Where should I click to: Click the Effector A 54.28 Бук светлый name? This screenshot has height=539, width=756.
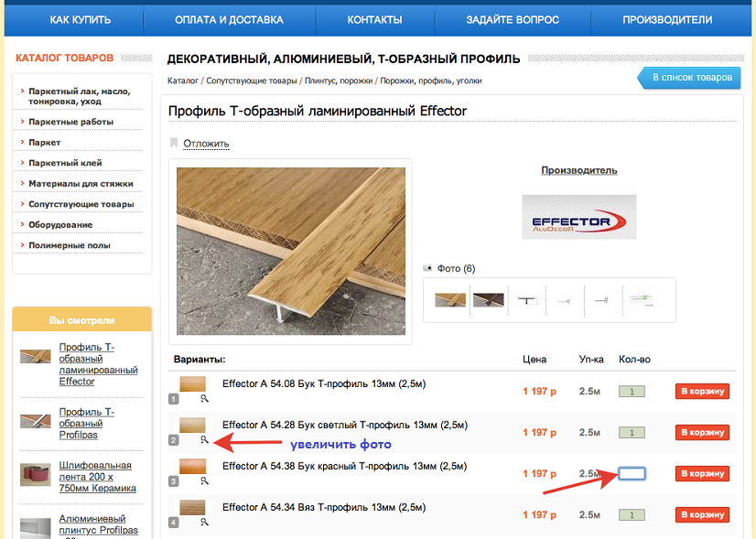coord(345,426)
